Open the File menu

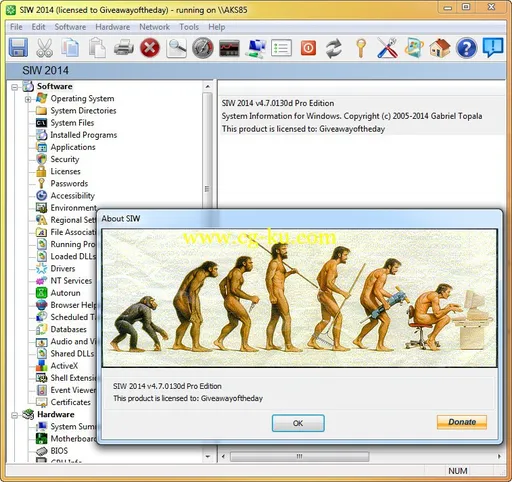pos(16,27)
